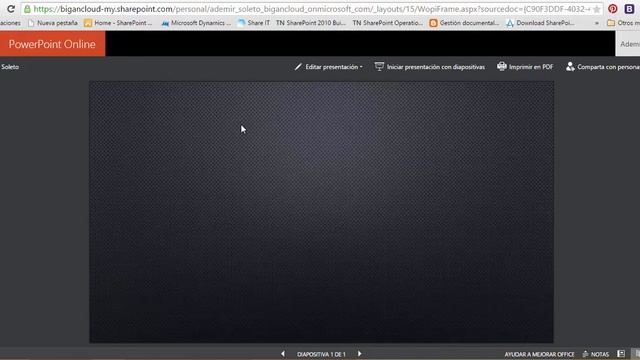
Task: Open the purple B extension icon
Action: (629, 9)
